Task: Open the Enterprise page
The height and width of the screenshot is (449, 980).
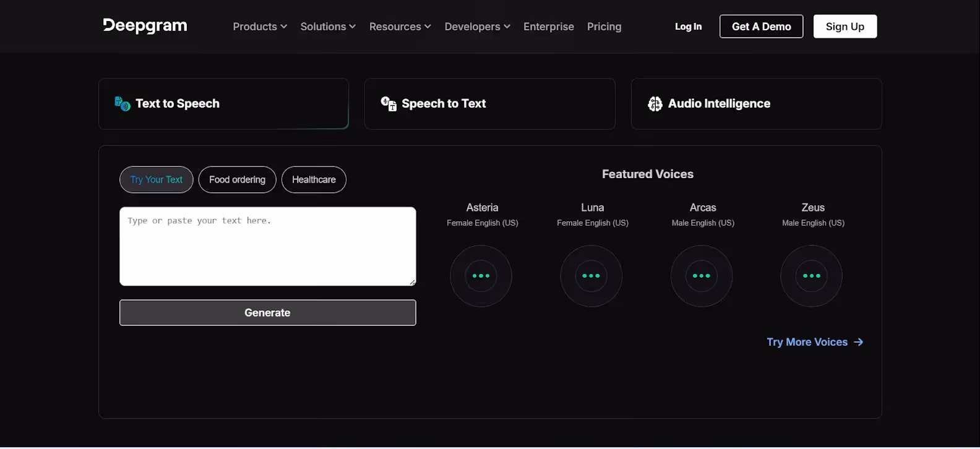Action: [x=549, y=27]
